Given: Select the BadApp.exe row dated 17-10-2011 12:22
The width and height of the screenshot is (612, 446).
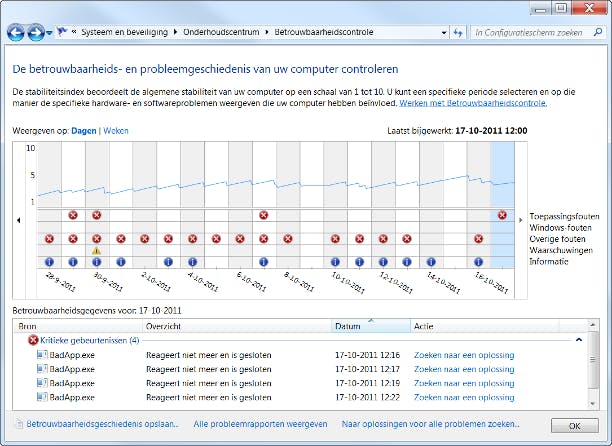Looking at the screenshot, I should coord(300,397).
